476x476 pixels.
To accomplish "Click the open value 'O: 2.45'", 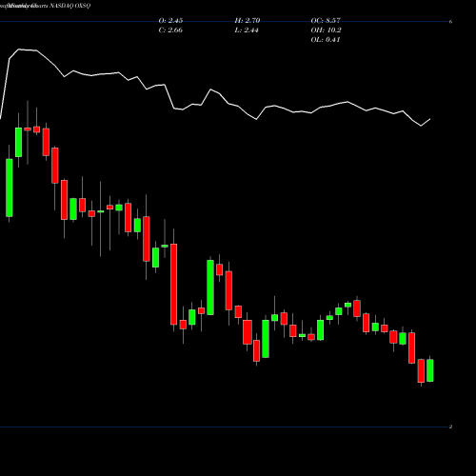I will [170, 20].
